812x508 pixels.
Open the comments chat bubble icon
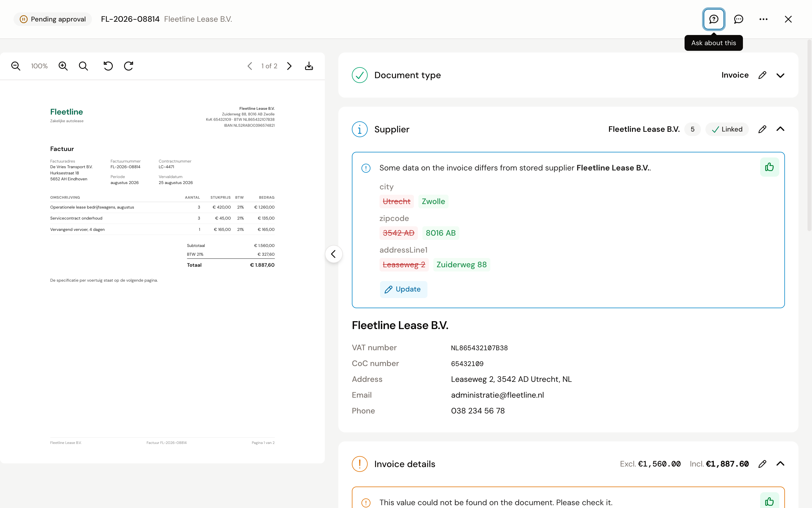738,19
